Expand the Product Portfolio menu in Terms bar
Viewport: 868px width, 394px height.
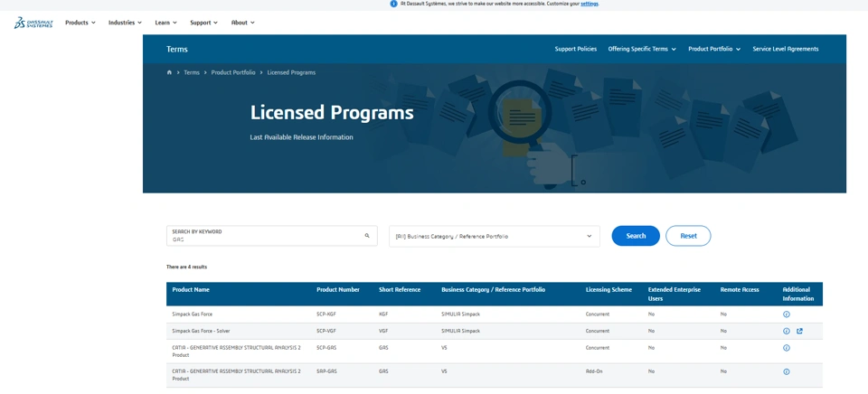coord(714,49)
